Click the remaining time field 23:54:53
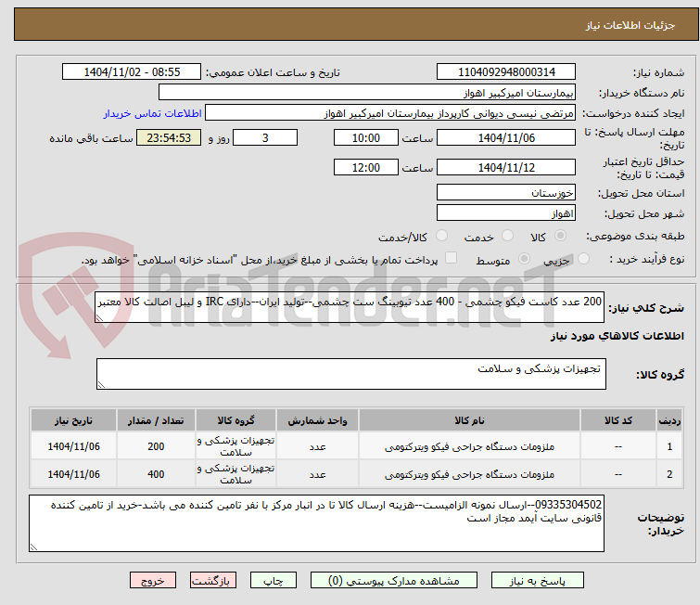700x605 pixels. click(169, 137)
